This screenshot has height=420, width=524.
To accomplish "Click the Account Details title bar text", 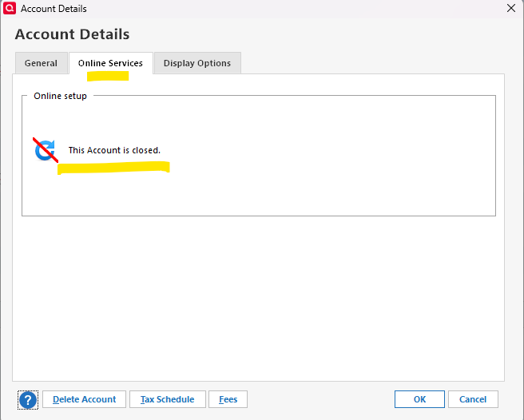I will (54, 8).
